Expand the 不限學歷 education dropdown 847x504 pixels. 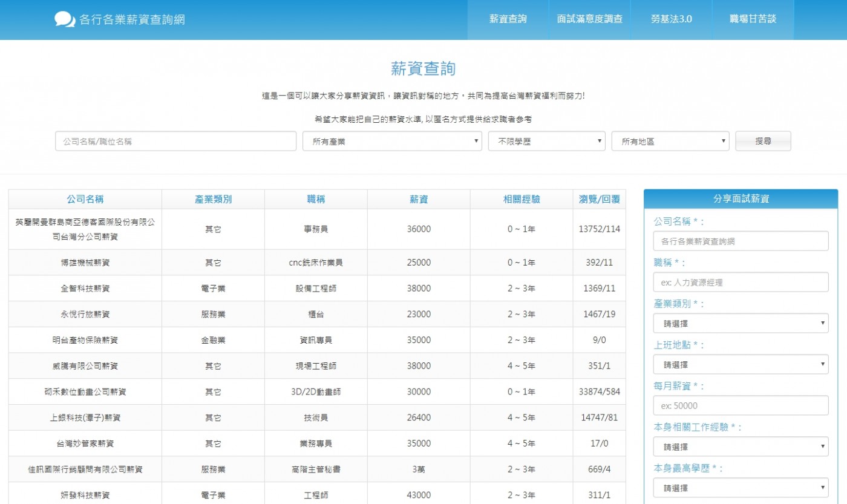tap(547, 141)
